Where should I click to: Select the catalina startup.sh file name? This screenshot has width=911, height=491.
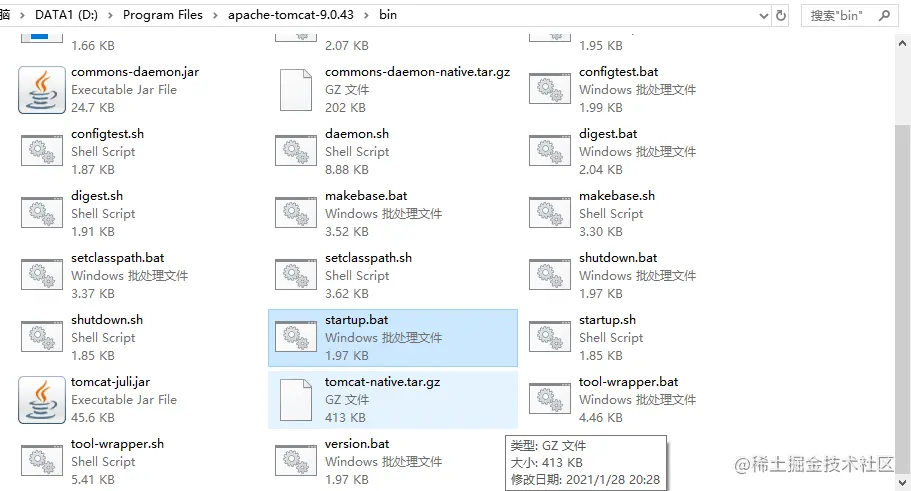coord(607,320)
